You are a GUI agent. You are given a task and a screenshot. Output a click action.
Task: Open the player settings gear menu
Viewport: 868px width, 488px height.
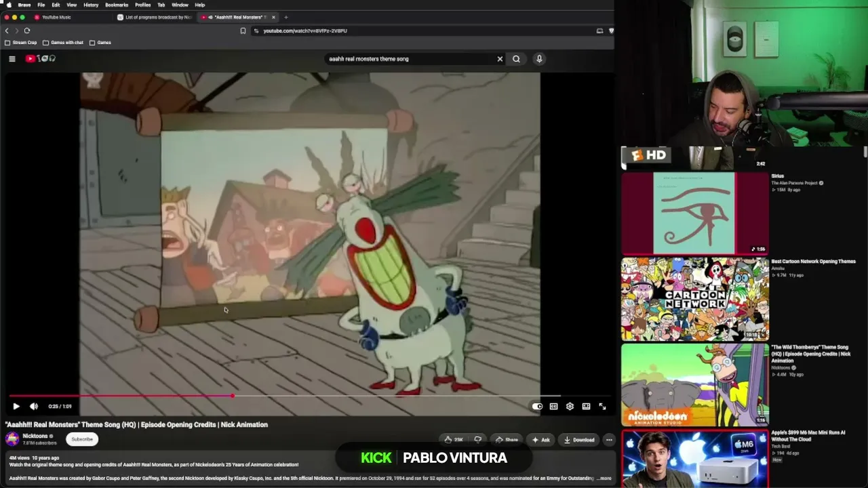(570, 406)
